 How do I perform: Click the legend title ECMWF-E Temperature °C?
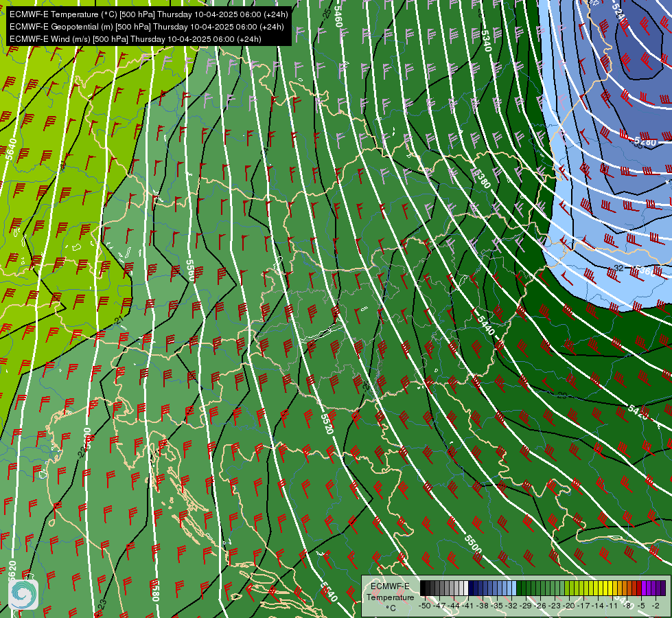coord(391,597)
